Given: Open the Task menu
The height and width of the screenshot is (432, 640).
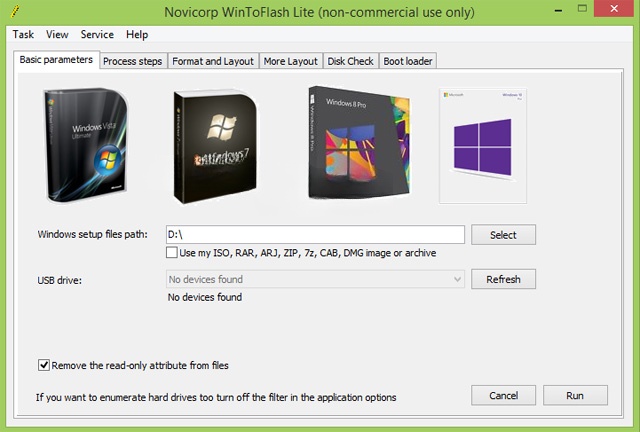Looking at the screenshot, I should click(x=23, y=35).
